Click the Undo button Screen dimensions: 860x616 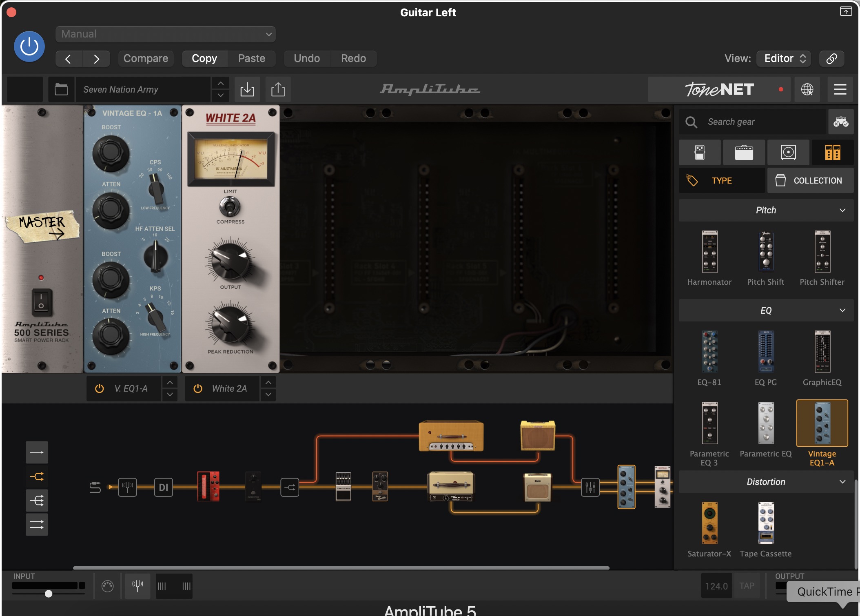[x=307, y=59]
